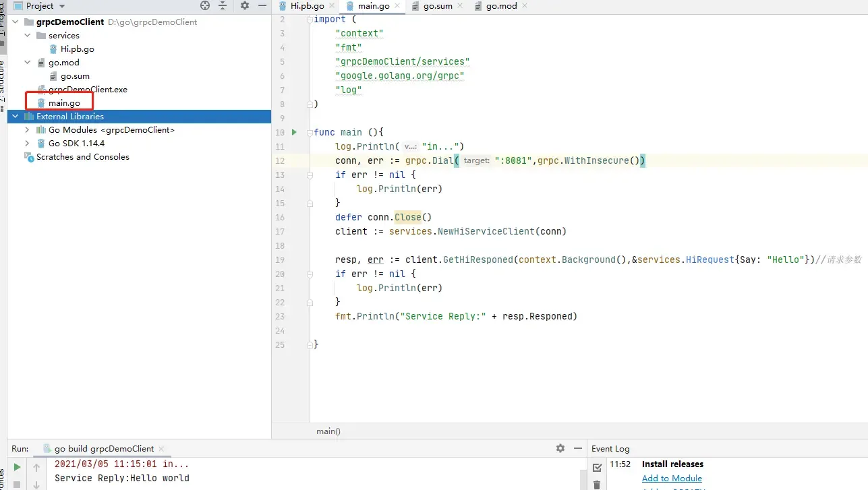Click the Stop square icon in Run panel
868x490 pixels.
point(17,484)
